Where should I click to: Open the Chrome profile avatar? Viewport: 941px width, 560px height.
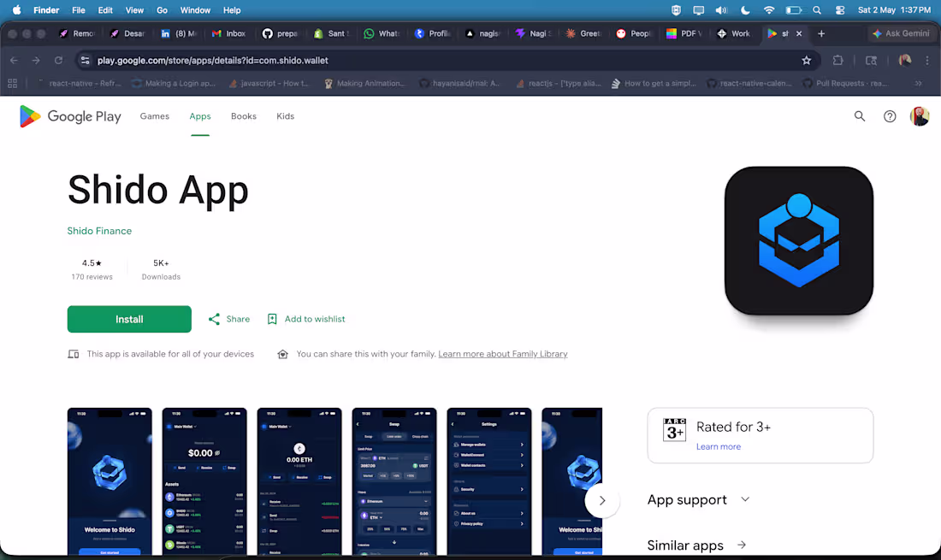905,60
